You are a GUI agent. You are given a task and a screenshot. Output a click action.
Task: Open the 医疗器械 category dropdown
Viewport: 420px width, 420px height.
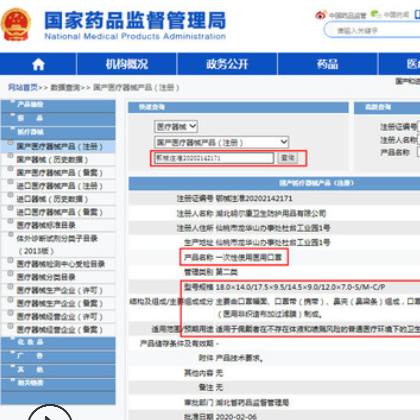176,126
